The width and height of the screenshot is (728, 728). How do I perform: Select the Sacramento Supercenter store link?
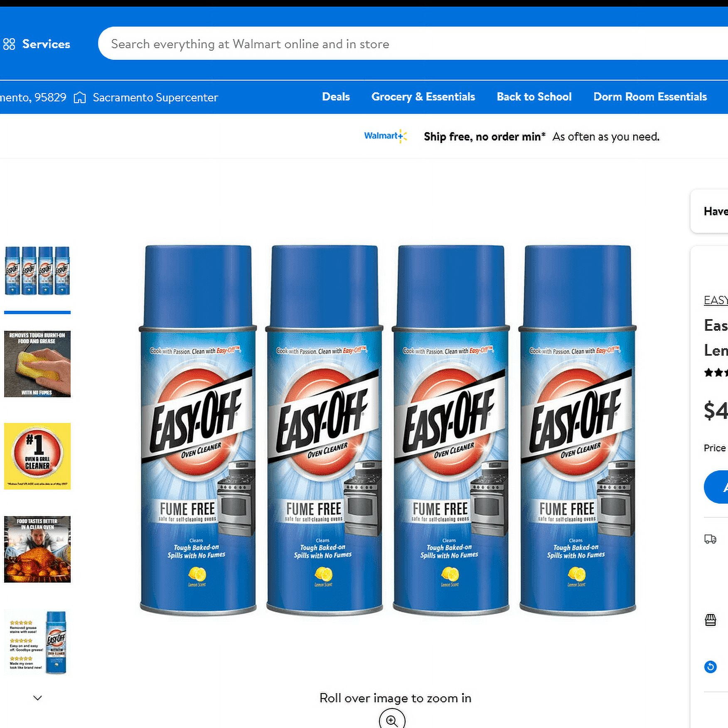point(155,97)
